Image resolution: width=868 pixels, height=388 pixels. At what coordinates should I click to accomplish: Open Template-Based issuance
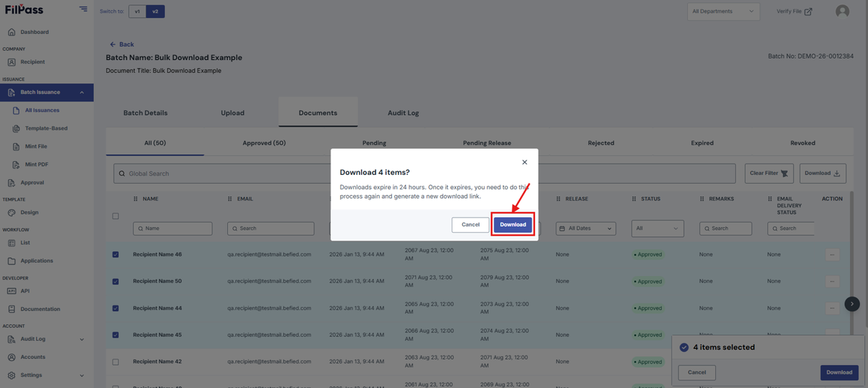tap(46, 129)
